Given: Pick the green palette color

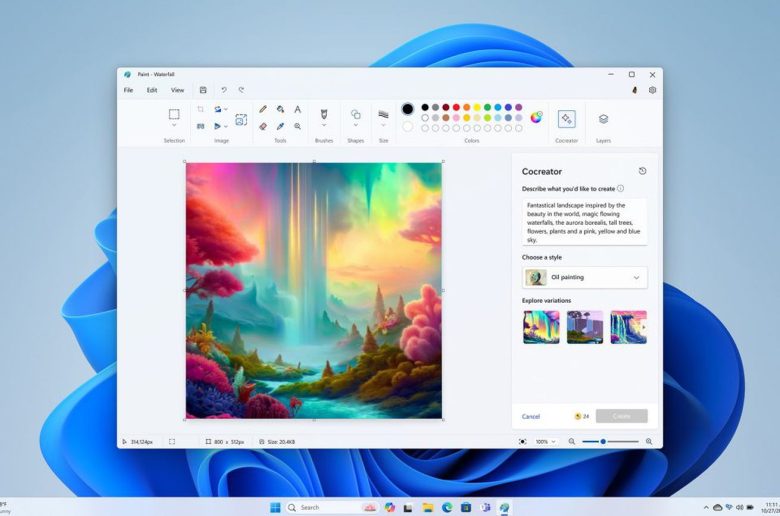Looking at the screenshot, I should [x=488, y=107].
